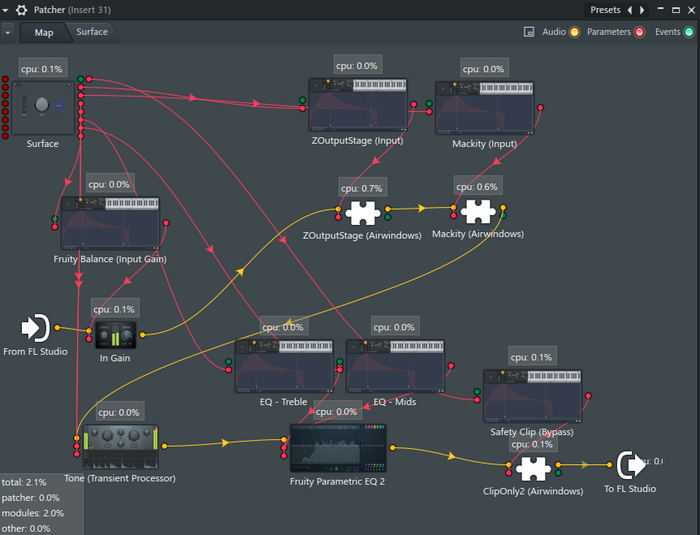Viewport: 700px width, 535px height.
Task: Click the From FL Studio audio output port
Action: coord(57,328)
